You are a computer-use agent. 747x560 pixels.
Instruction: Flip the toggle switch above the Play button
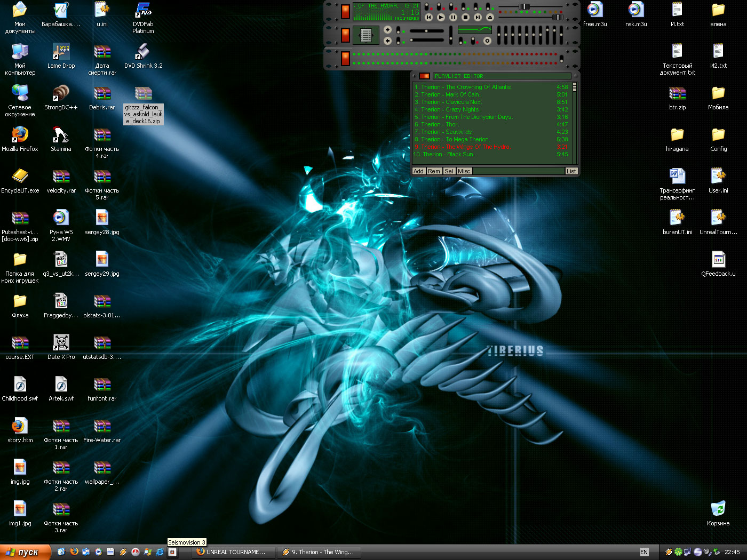click(439, 6)
